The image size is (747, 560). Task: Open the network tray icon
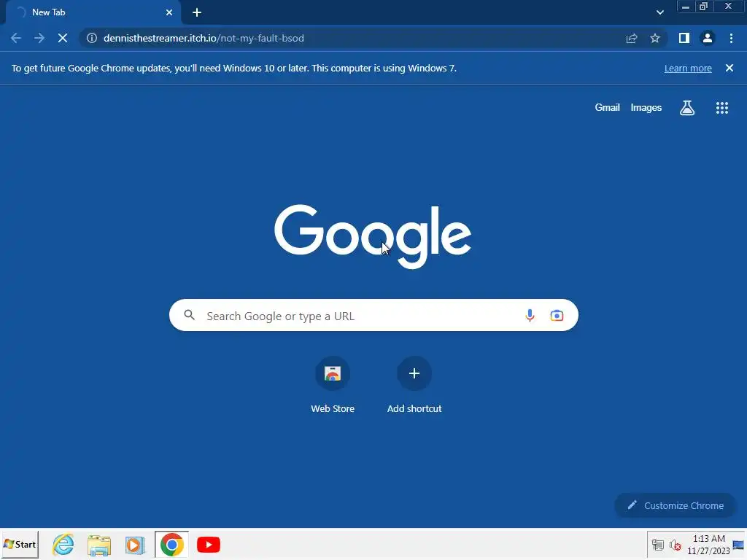[x=658, y=545]
